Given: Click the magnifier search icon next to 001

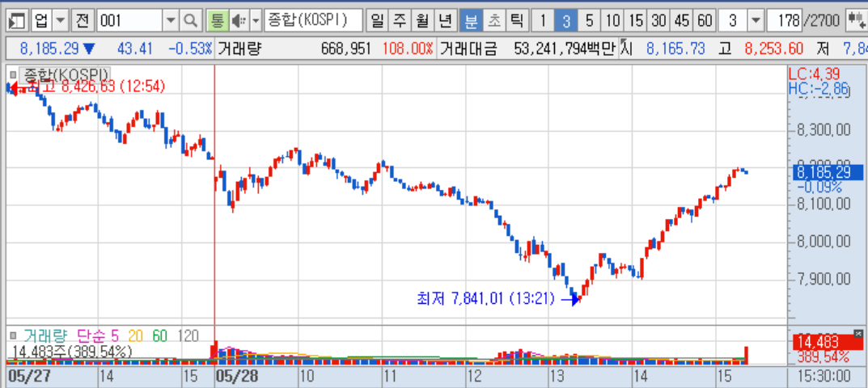Looking at the screenshot, I should (x=190, y=22).
